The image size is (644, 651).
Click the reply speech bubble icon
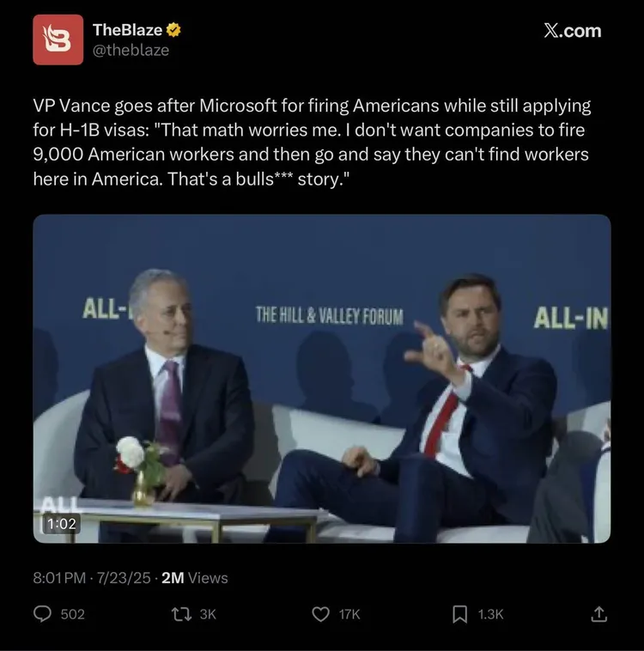pos(42,614)
